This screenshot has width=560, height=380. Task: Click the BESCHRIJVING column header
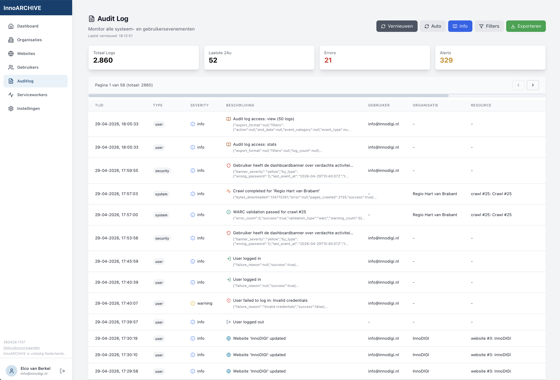click(x=240, y=105)
